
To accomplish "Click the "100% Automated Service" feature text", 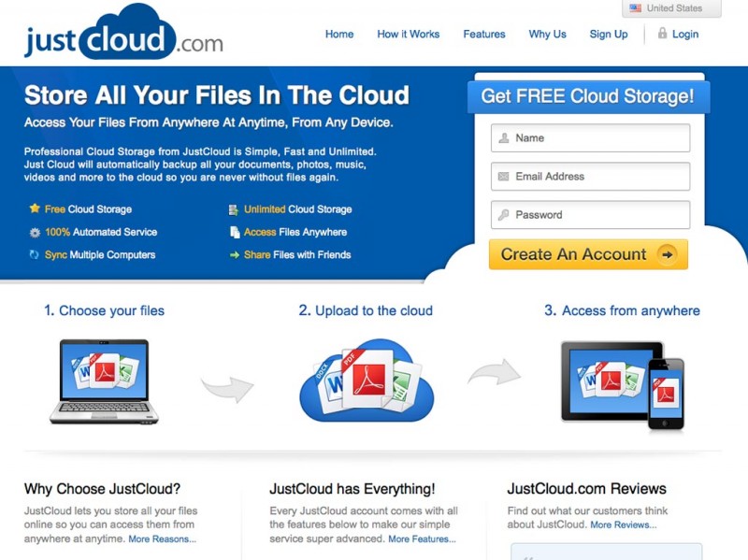I will pos(101,232).
